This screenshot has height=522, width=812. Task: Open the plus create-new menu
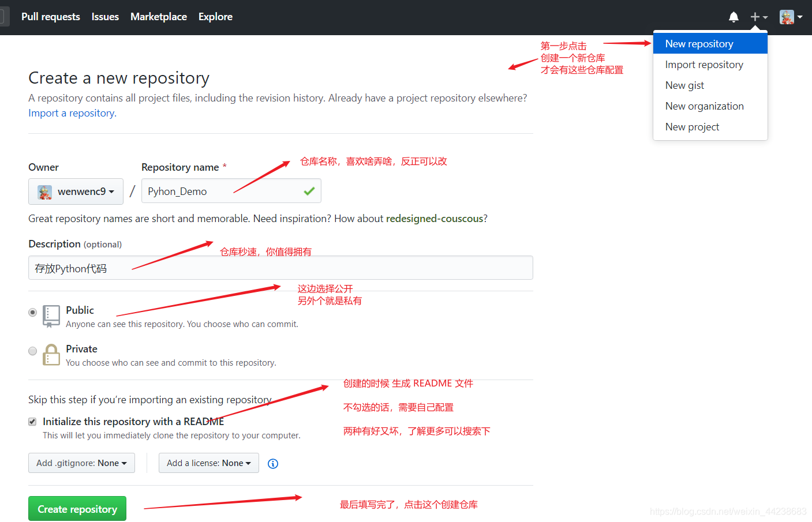click(759, 17)
